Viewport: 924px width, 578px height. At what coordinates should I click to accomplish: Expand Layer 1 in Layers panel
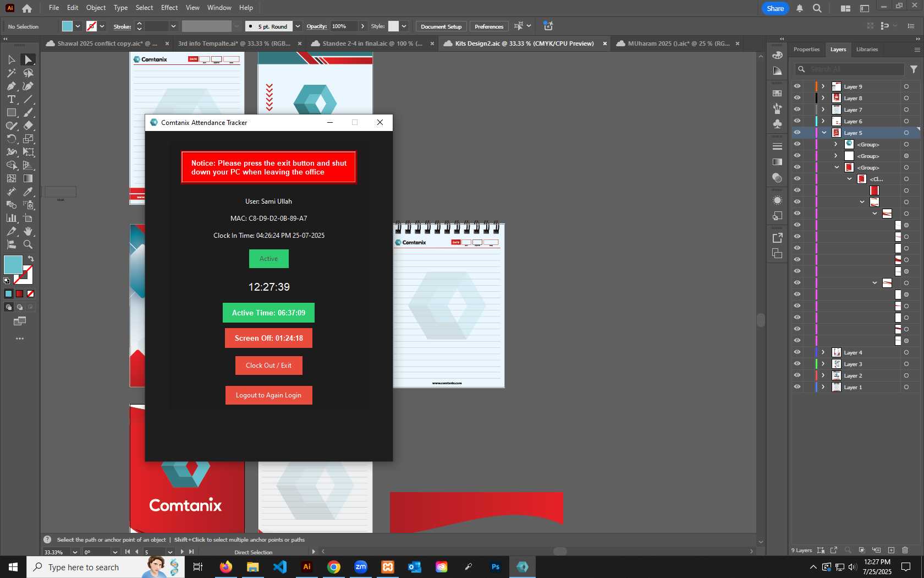[x=823, y=387]
